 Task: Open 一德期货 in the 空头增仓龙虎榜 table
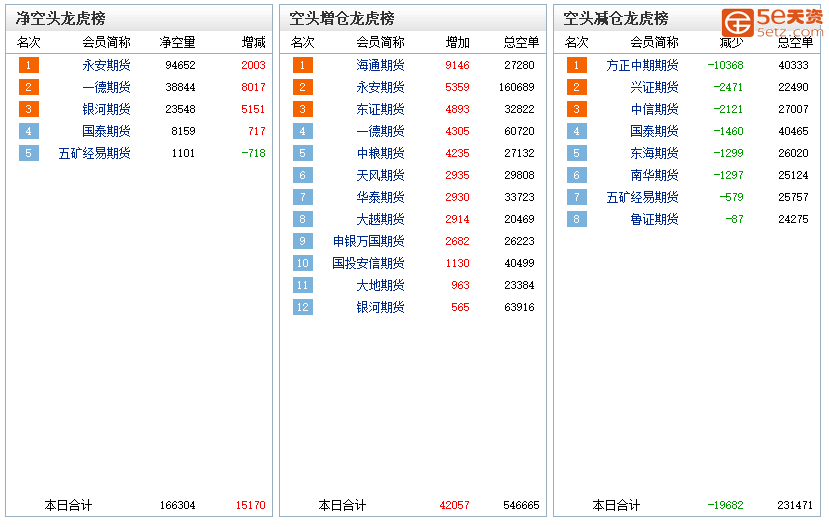click(x=380, y=131)
